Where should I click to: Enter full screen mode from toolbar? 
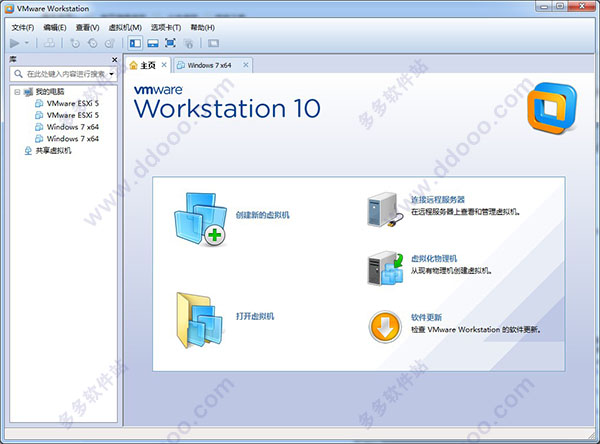coord(170,43)
